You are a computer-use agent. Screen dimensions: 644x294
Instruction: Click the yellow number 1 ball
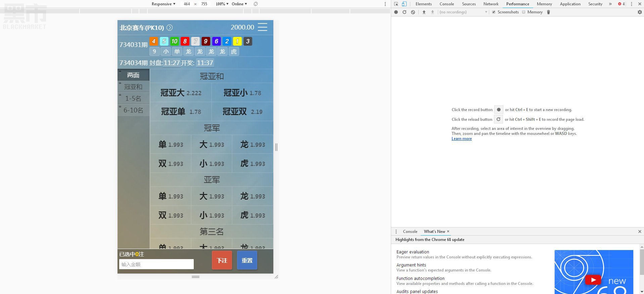[x=237, y=41]
